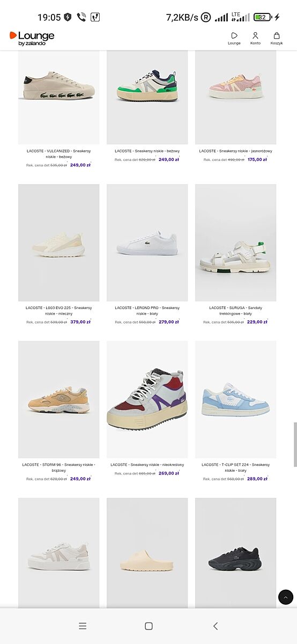This screenshot has width=297, height=644.
Task: Tap the Lounge by Zalando logo
Action: (32, 38)
